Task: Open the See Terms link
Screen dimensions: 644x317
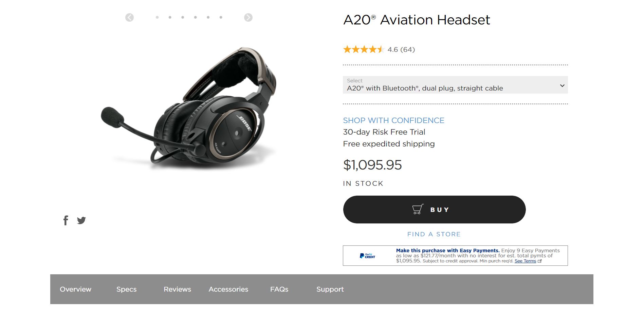Action: (525, 261)
